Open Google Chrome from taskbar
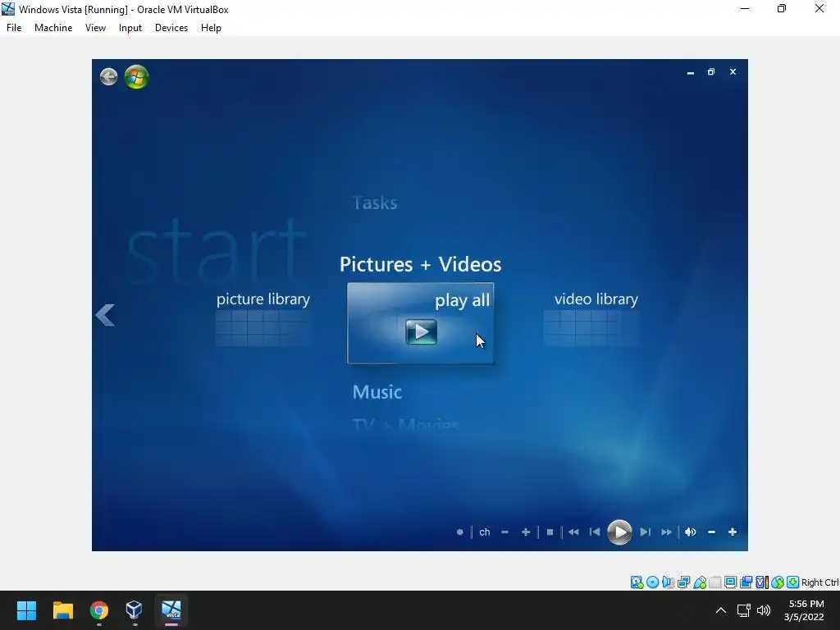840x630 pixels. coord(99,610)
